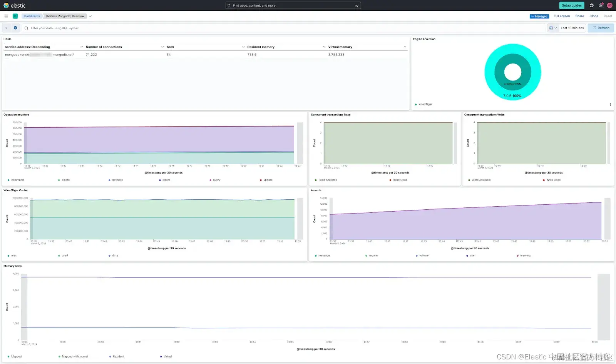Open the newsfeed notifications icon
This screenshot has width=616, height=364.
click(x=601, y=5)
